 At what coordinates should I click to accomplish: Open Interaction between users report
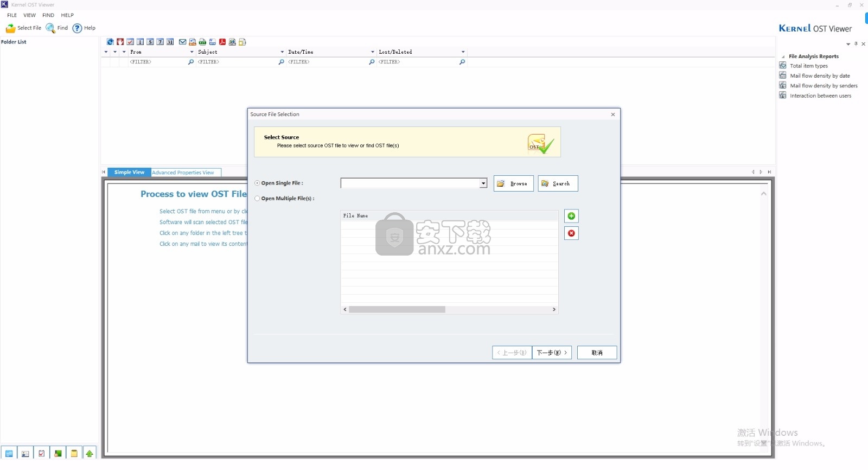click(x=820, y=96)
